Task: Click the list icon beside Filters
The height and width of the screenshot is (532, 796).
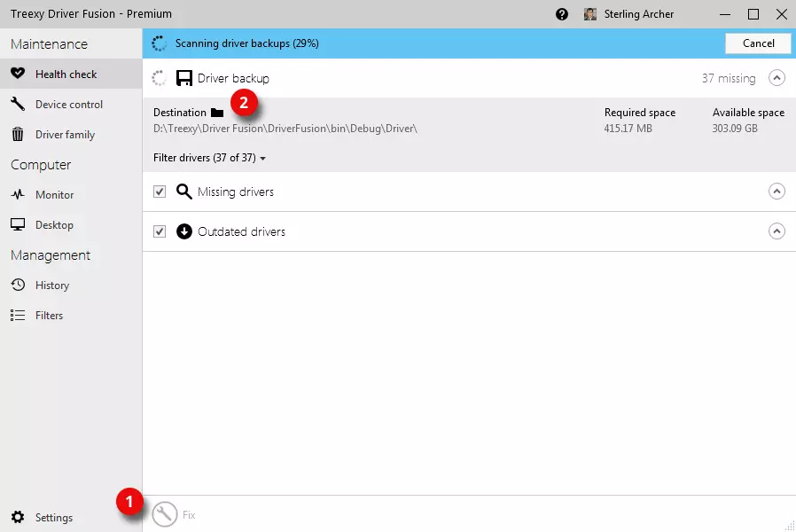Action: click(x=18, y=316)
